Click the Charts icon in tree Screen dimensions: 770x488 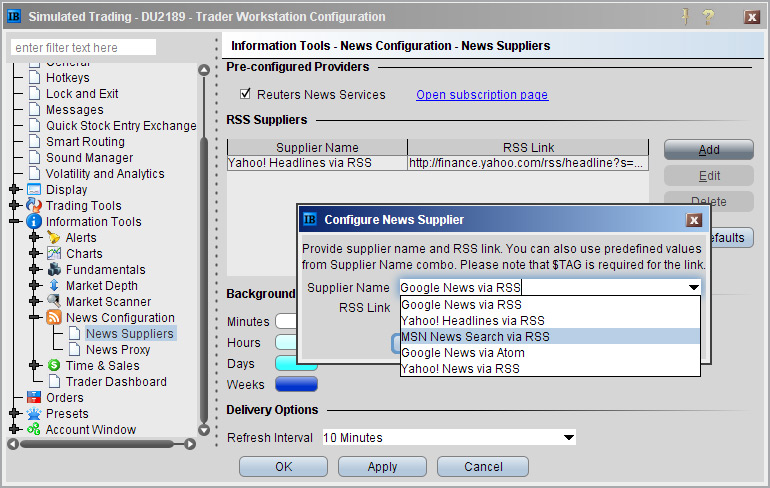(54, 253)
